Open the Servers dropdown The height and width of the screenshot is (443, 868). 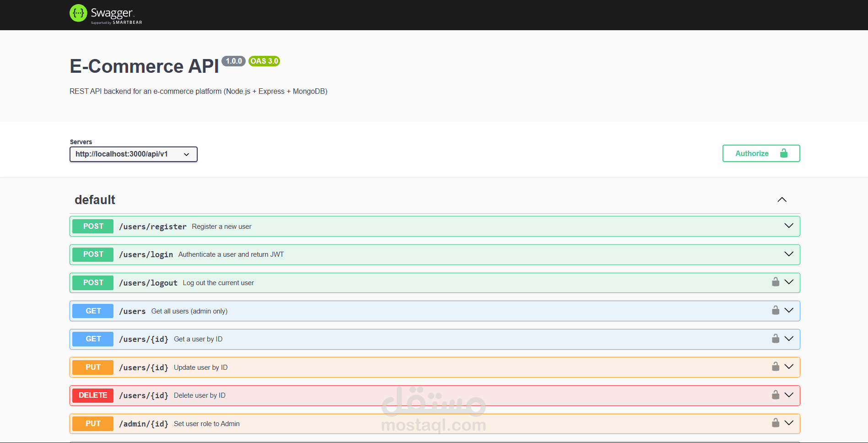coord(133,154)
